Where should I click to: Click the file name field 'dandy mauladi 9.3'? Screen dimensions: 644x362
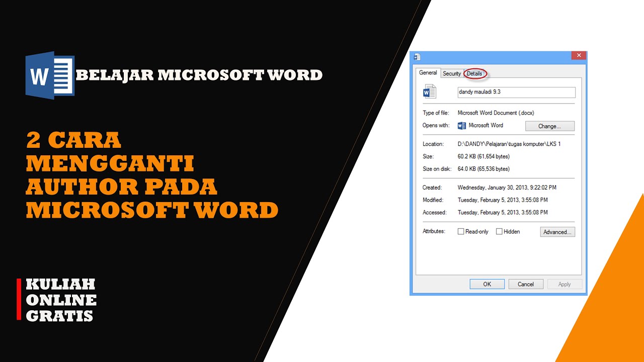(516, 92)
